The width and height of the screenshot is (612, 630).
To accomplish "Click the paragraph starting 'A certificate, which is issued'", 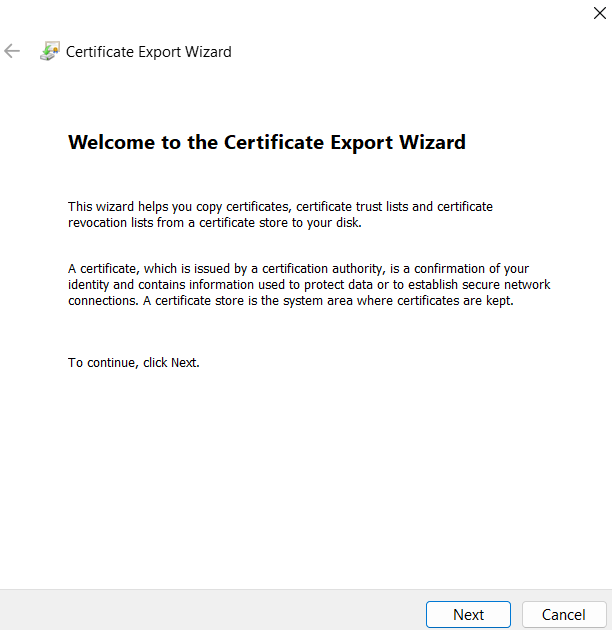I will [309, 284].
